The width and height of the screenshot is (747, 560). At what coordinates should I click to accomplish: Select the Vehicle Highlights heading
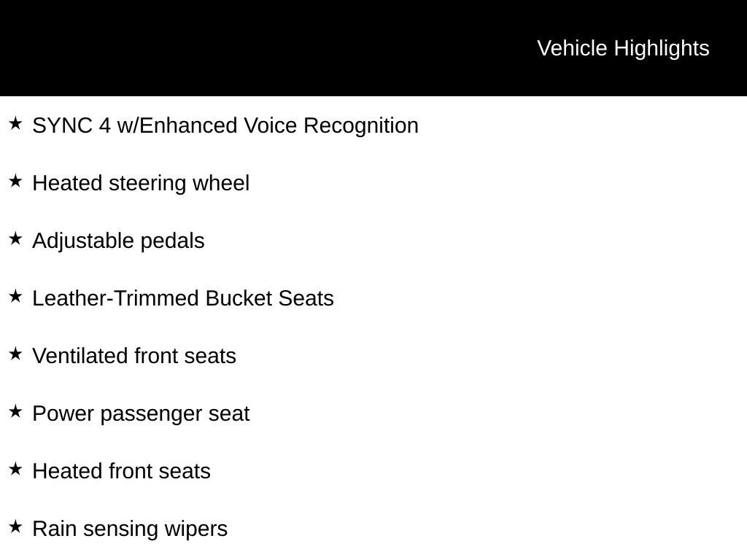[623, 49]
